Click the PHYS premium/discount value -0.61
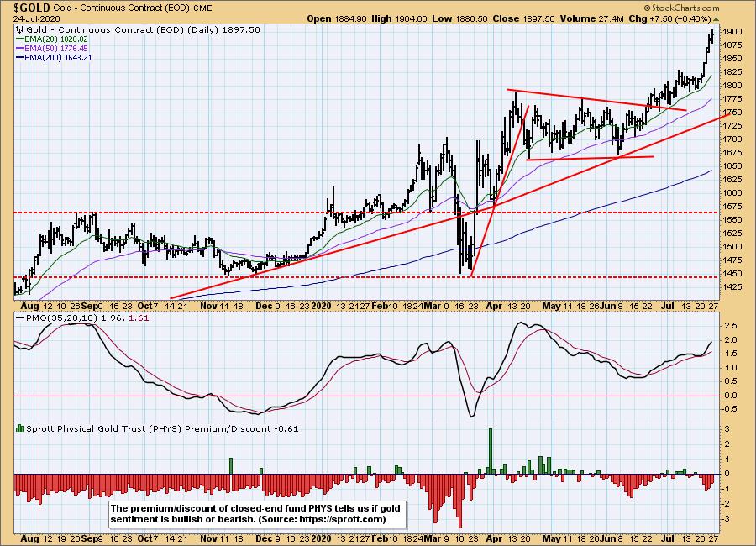This screenshot has width=756, height=546. pos(286,428)
